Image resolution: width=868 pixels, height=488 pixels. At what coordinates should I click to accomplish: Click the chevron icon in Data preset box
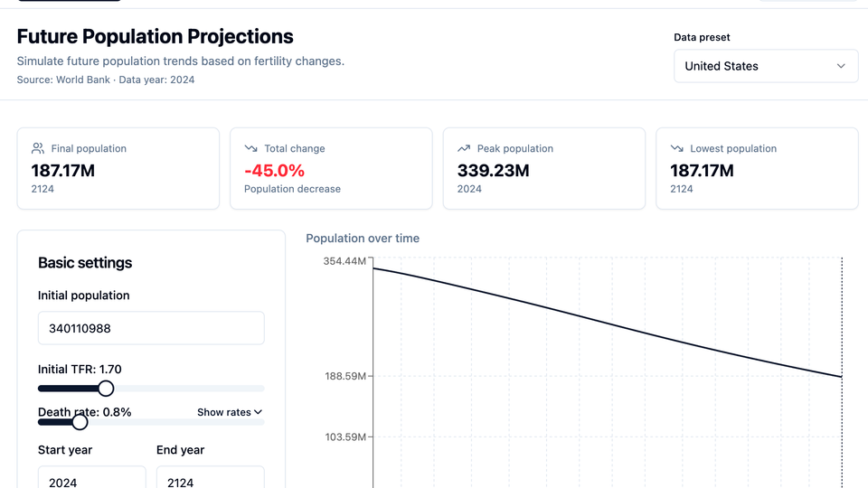(841, 66)
